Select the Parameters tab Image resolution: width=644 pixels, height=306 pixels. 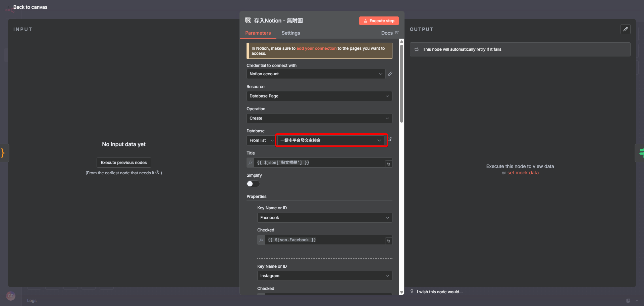point(258,33)
